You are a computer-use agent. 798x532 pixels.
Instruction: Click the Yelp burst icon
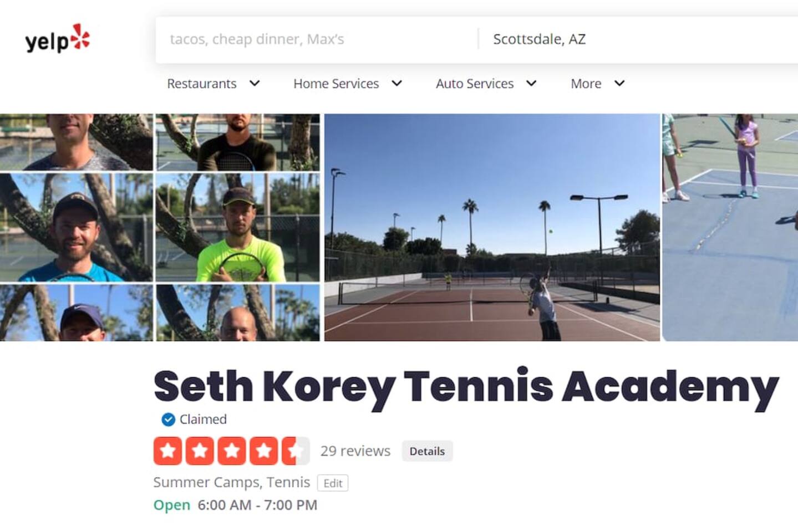click(x=80, y=36)
